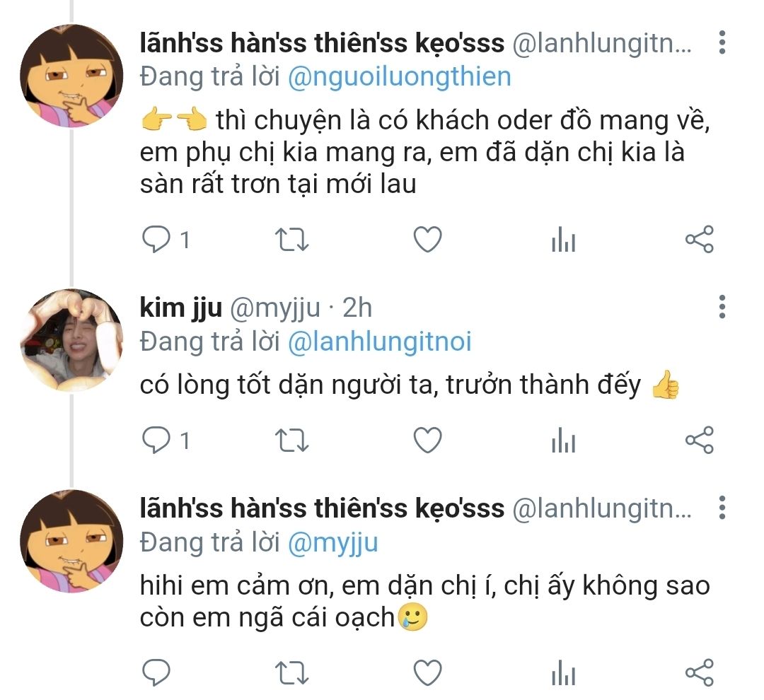Share the first tweet in the thread
Viewport: 764px width, 700px height.
click(700, 240)
